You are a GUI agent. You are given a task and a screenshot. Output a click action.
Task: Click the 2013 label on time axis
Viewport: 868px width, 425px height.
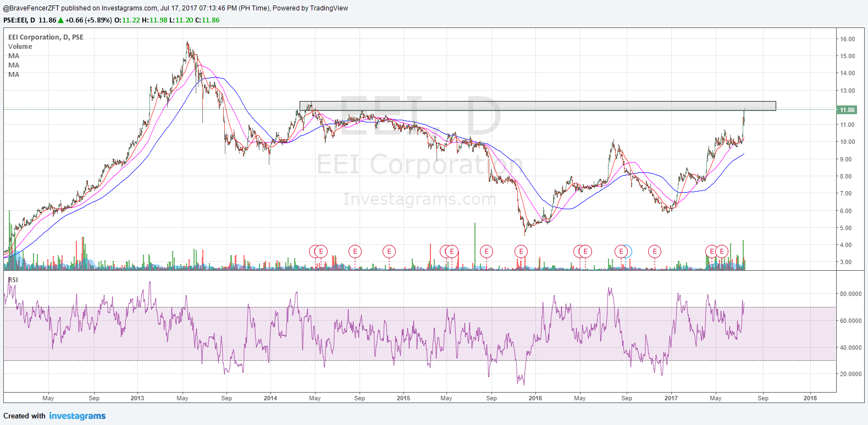point(137,398)
